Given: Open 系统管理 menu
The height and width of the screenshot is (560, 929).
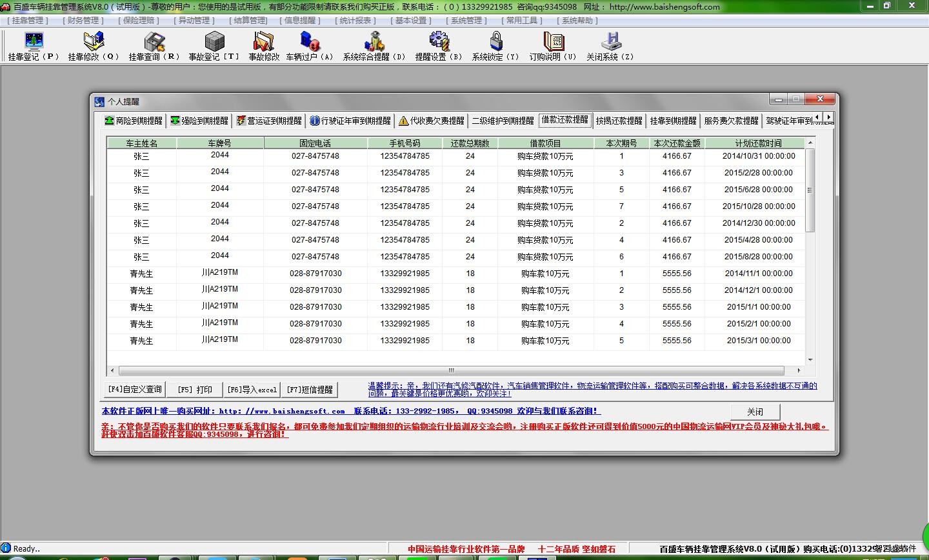Looking at the screenshot, I should (x=466, y=21).
